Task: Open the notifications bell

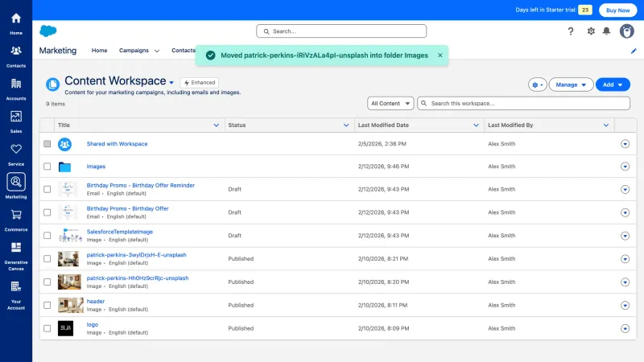Action: click(x=607, y=31)
